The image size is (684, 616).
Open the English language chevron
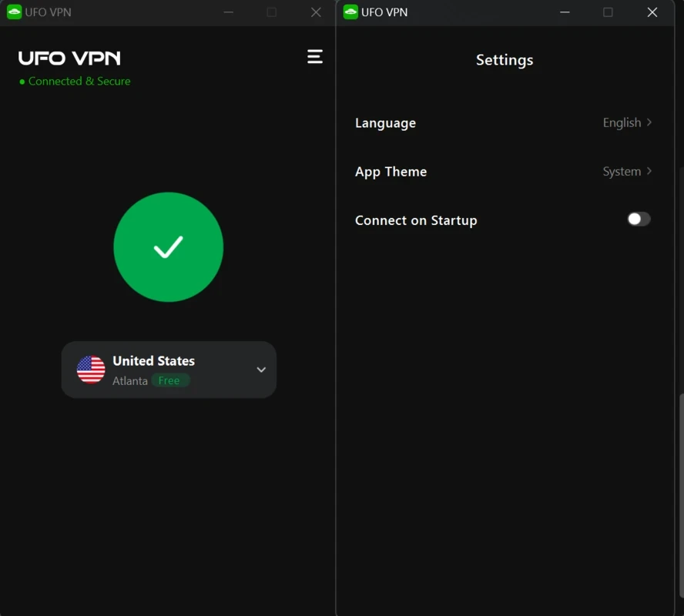click(649, 122)
